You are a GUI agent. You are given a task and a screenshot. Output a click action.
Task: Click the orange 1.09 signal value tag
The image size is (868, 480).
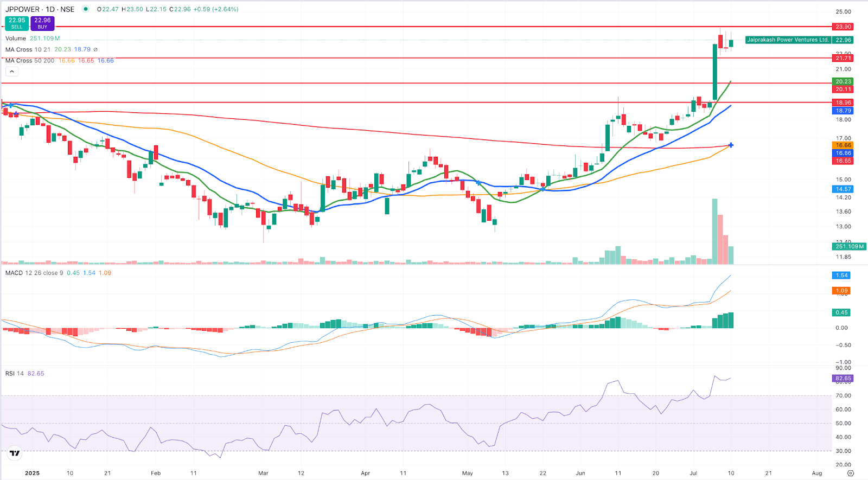point(841,291)
